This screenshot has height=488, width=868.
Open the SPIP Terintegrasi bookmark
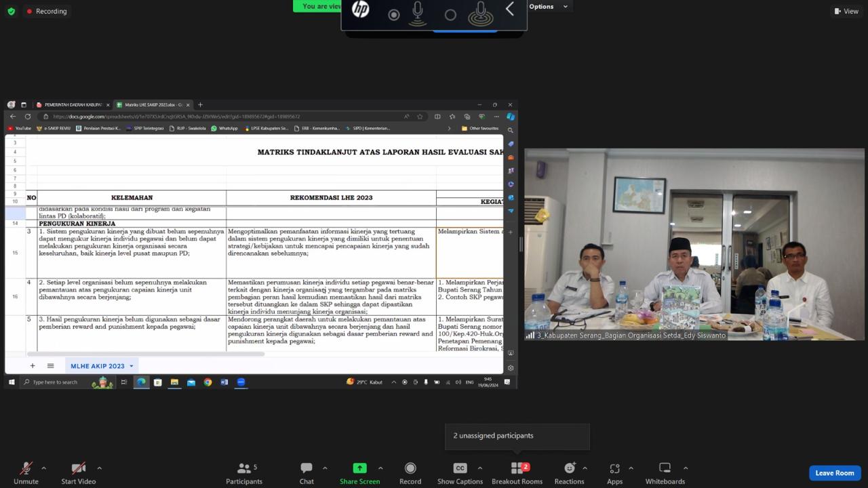click(145, 128)
